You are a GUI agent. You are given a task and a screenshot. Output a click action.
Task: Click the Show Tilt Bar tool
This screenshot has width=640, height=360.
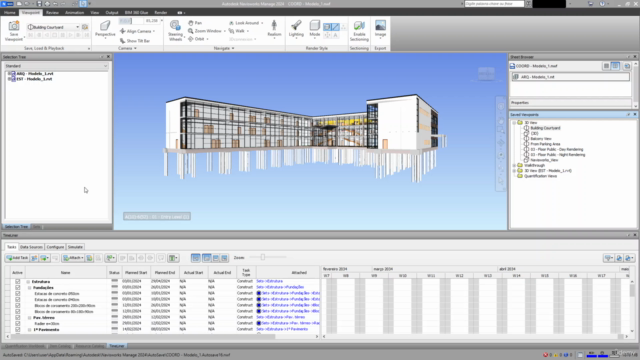(x=135, y=41)
